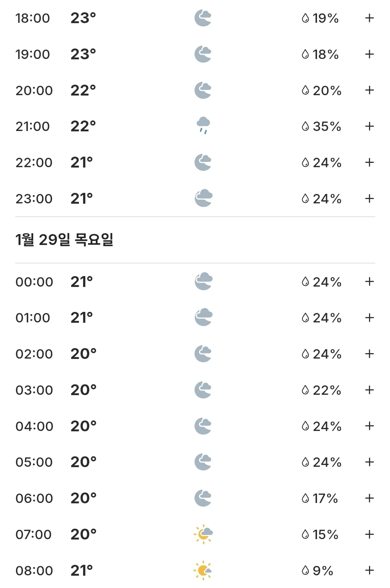The height and width of the screenshot is (588, 390).
Task: Expand the 06:00 row with 17% rain
Action: click(x=369, y=498)
